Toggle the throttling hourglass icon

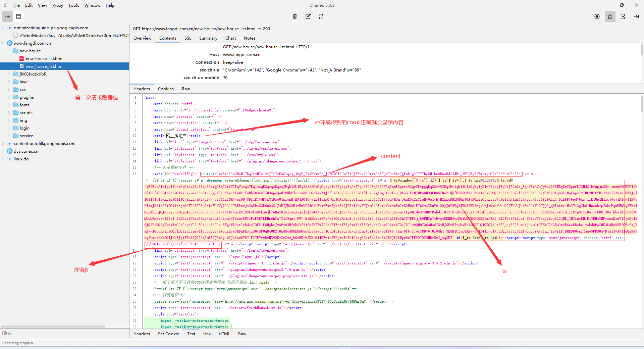(623, 16)
